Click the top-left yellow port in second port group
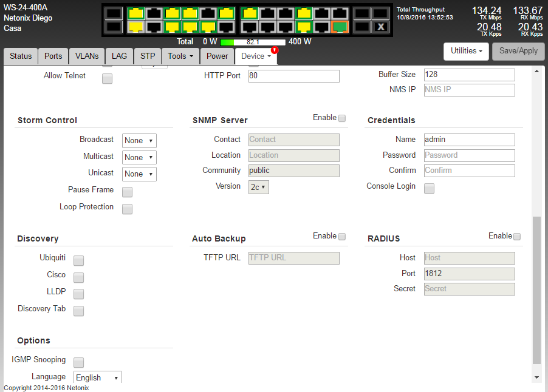This screenshot has height=392, width=548. 250,13
